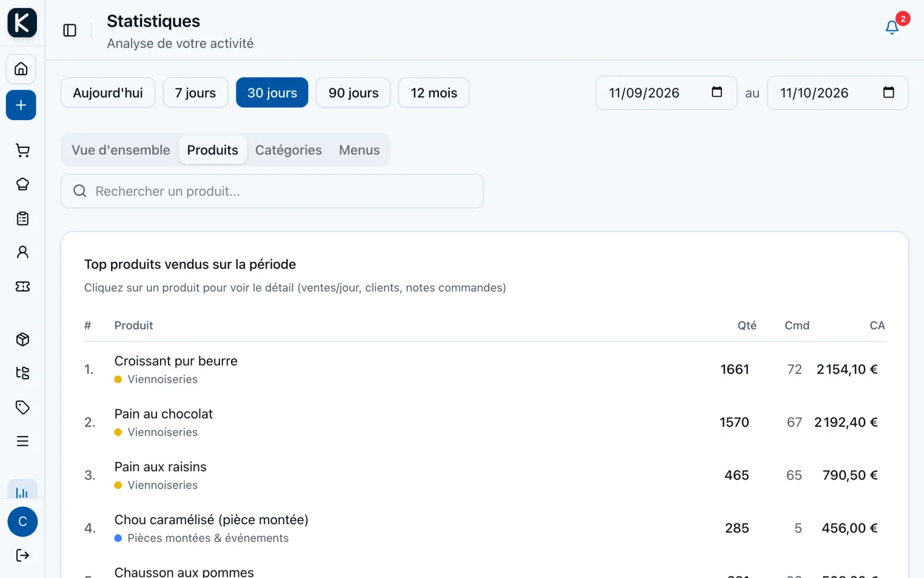Viewport: 924px width, 578px height.
Task: Open start date calendar picker
Action: [717, 92]
